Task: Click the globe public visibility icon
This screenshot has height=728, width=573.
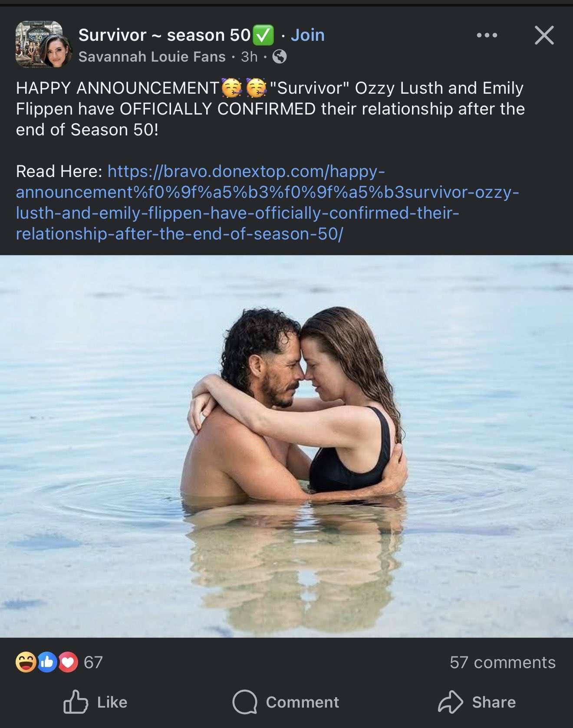Action: (x=280, y=56)
